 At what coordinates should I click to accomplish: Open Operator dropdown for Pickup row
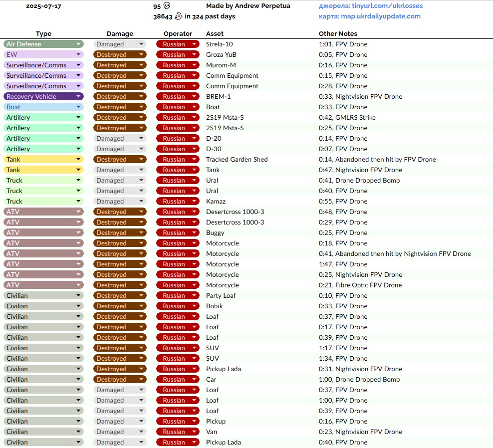[x=178, y=421]
